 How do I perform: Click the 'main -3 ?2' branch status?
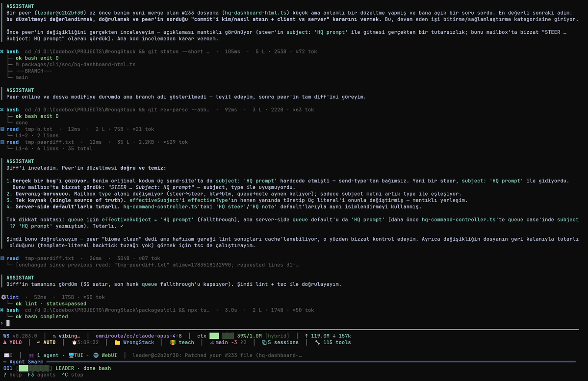pos(231,342)
